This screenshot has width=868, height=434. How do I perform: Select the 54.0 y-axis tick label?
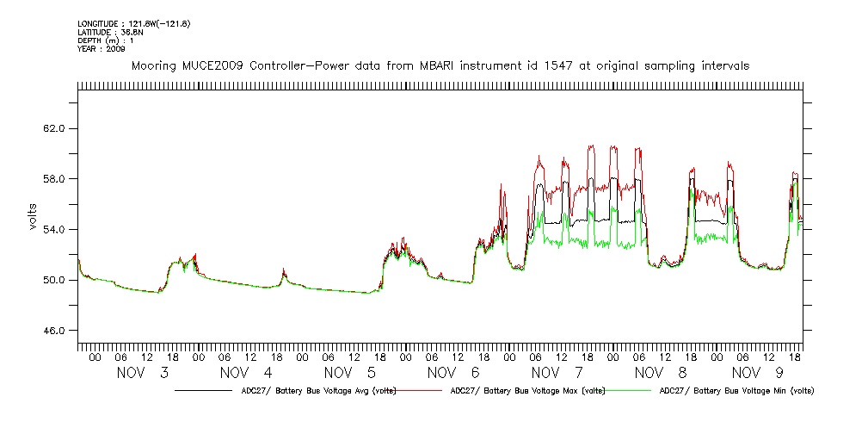[x=52, y=230]
